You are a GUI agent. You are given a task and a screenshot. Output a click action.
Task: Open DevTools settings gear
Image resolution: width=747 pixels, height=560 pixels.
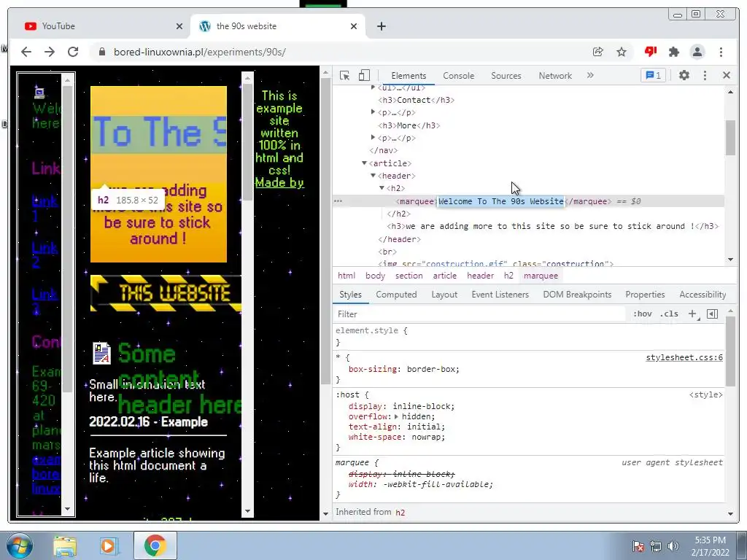coord(684,75)
